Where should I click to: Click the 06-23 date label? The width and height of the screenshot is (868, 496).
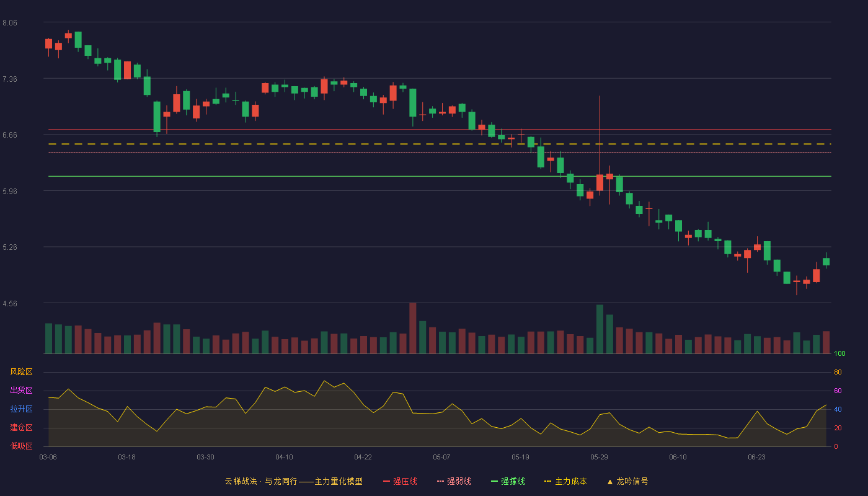(x=756, y=457)
